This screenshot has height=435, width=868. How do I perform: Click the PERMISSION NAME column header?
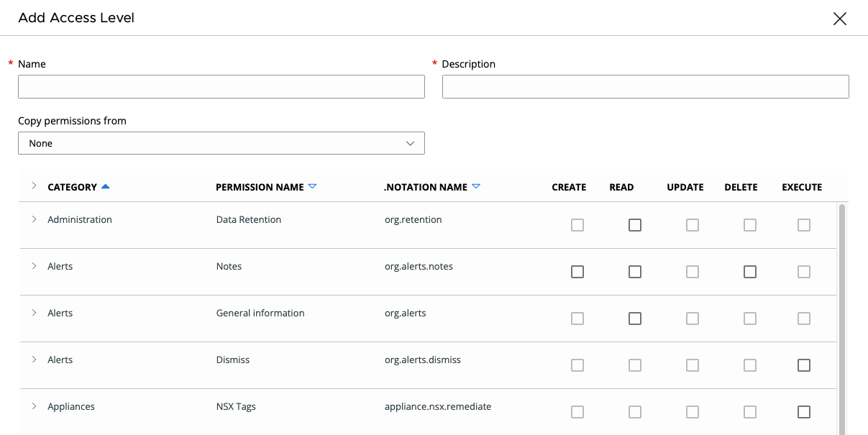click(260, 187)
